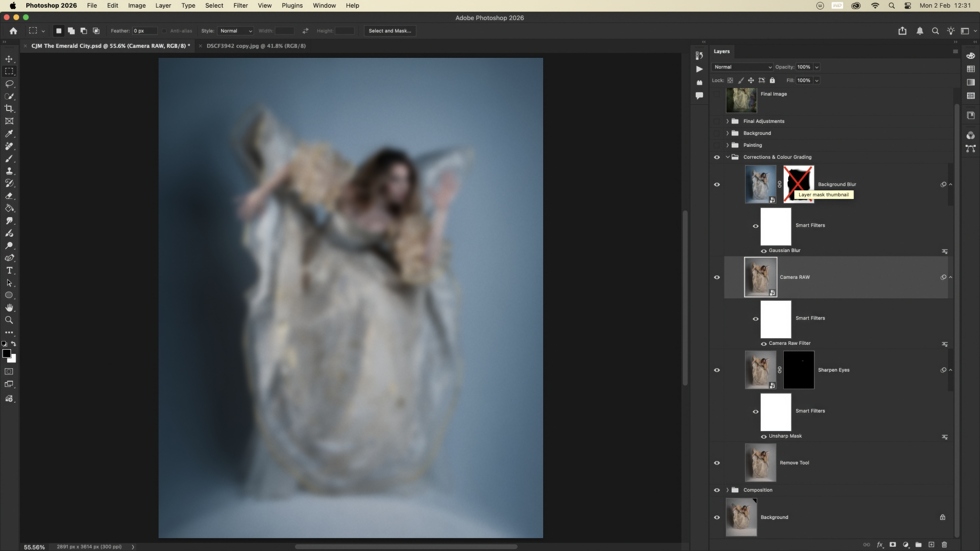Click the Select and Mask button

390,31
